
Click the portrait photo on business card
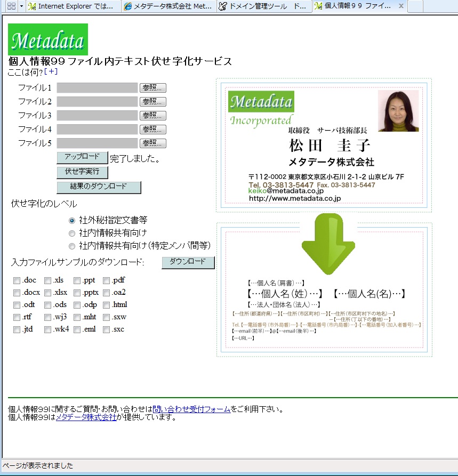[398, 111]
